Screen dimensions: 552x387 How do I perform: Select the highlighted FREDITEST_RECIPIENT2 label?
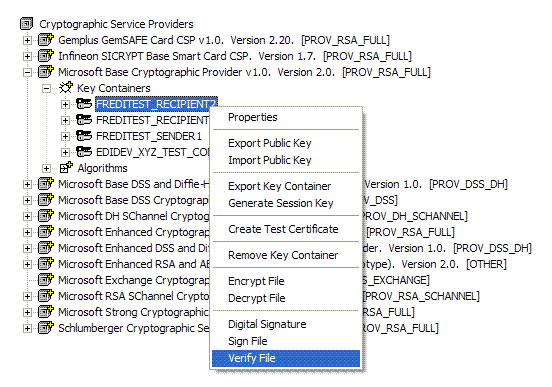(156, 104)
